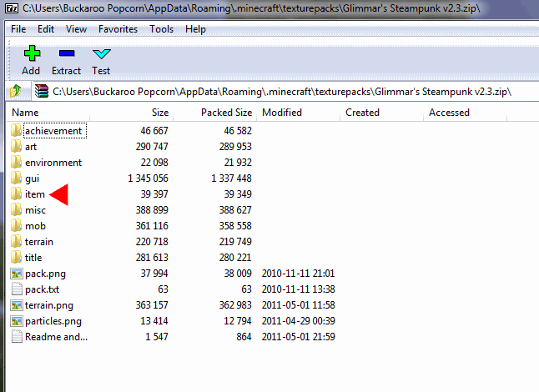Click the Test toolbar button
Viewport: 539px width, 392px height.
click(101, 60)
